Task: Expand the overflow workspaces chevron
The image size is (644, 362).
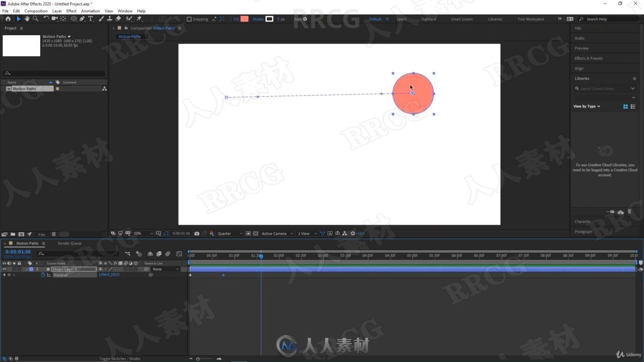Action: coord(559,19)
